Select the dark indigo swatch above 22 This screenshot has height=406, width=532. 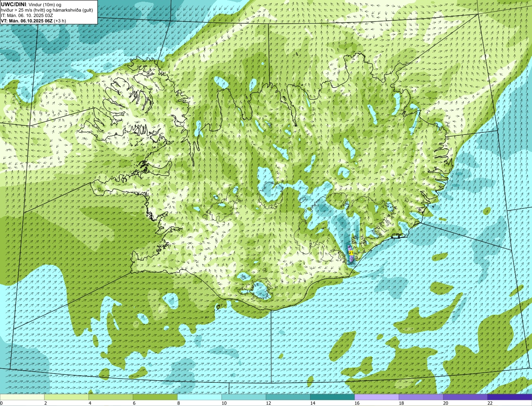[510, 397]
